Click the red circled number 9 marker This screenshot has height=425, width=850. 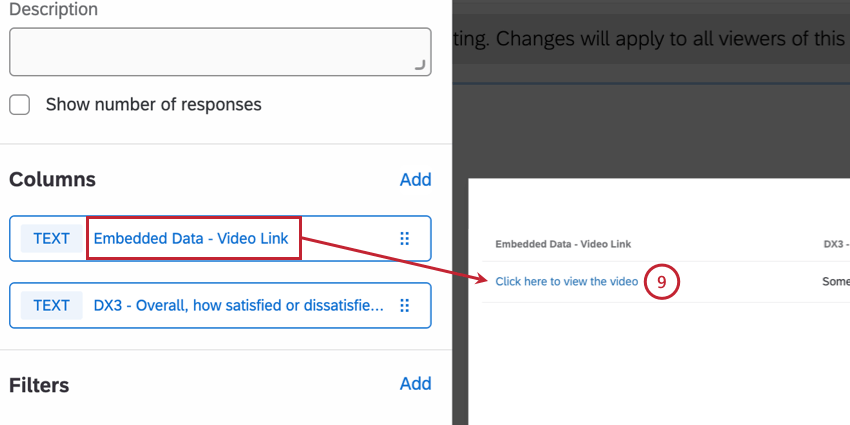tap(661, 282)
